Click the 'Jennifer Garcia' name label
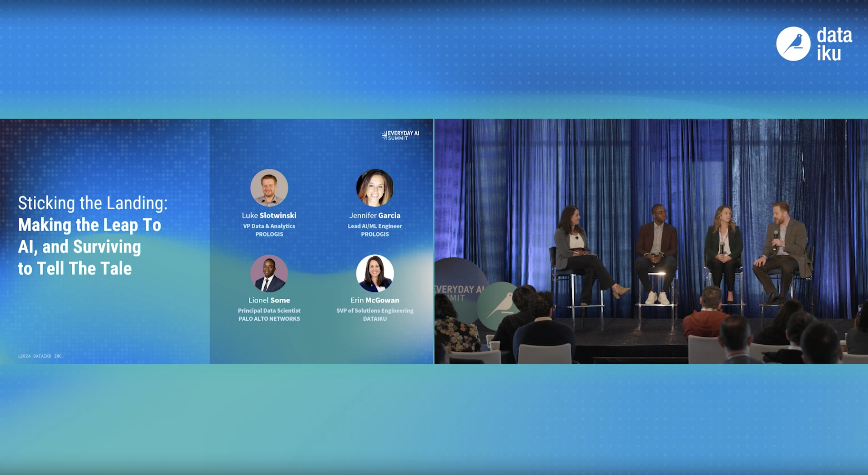This screenshot has width=868, height=475. [375, 215]
